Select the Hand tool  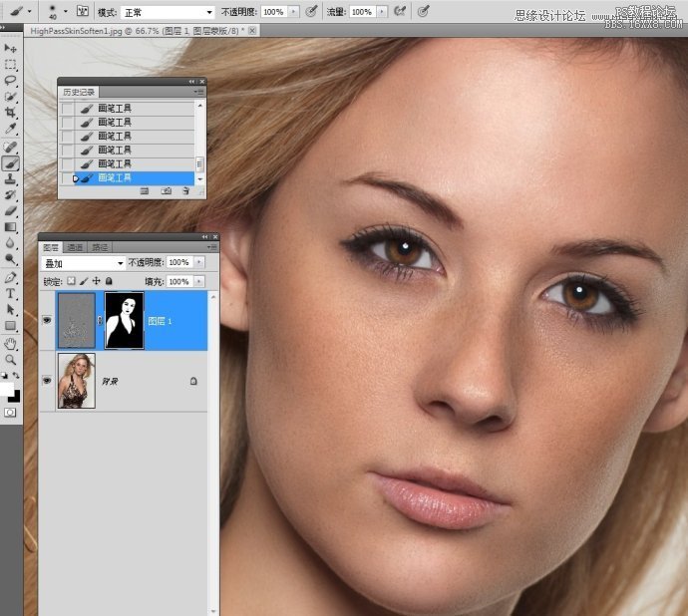point(10,344)
